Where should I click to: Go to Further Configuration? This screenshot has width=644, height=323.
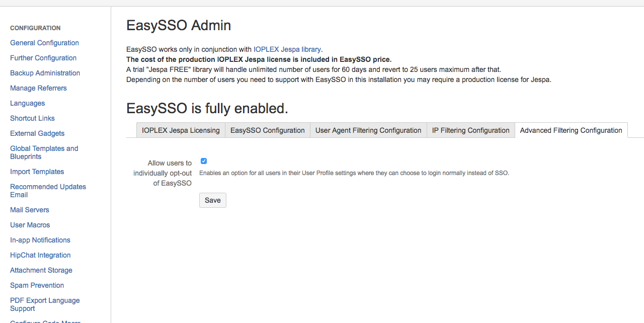click(43, 58)
